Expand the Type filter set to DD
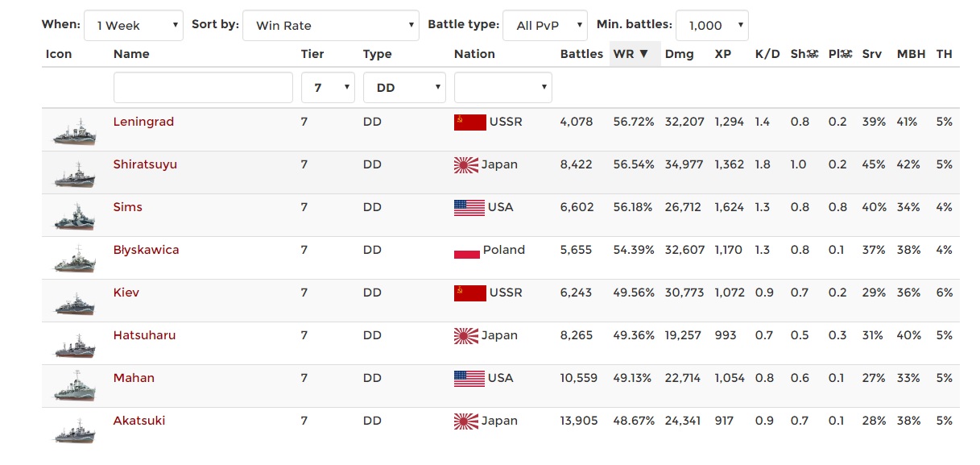The width and height of the screenshot is (980, 465). 404,87
